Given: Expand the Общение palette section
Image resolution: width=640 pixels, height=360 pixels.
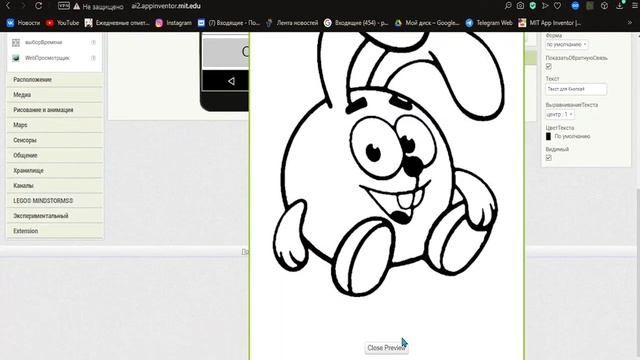Looking at the screenshot, I should [55, 155].
